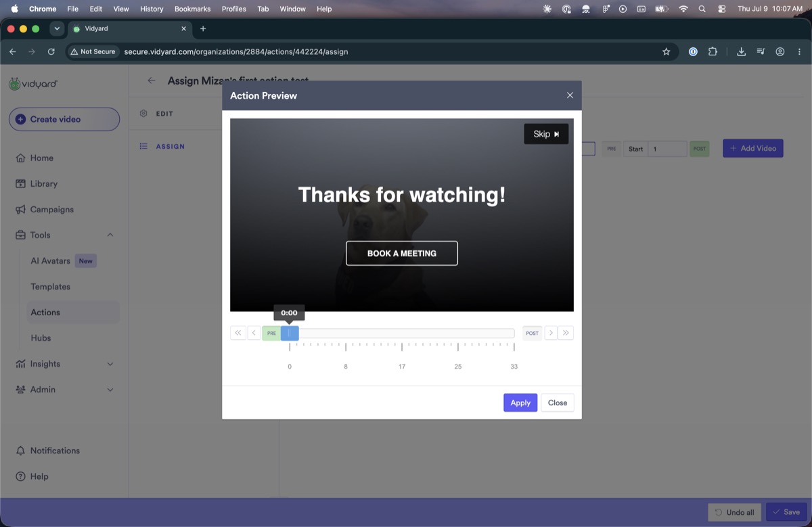Click the Save button in bottom bar

(787, 512)
